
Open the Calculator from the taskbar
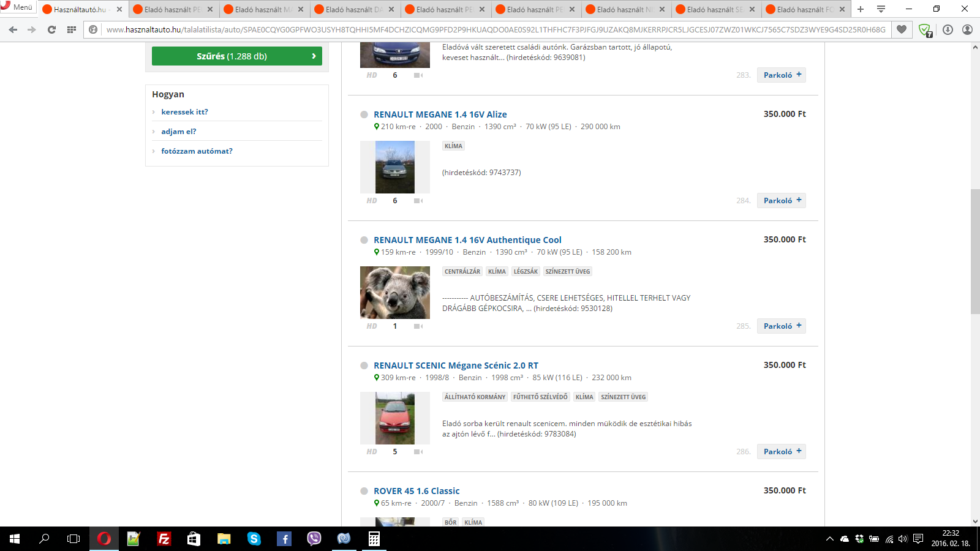[374, 539]
